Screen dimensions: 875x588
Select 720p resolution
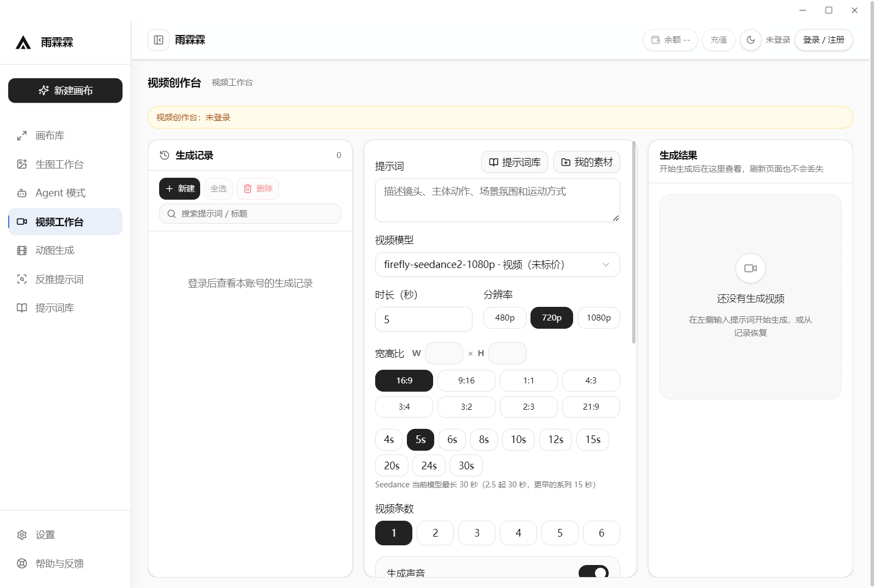552,318
